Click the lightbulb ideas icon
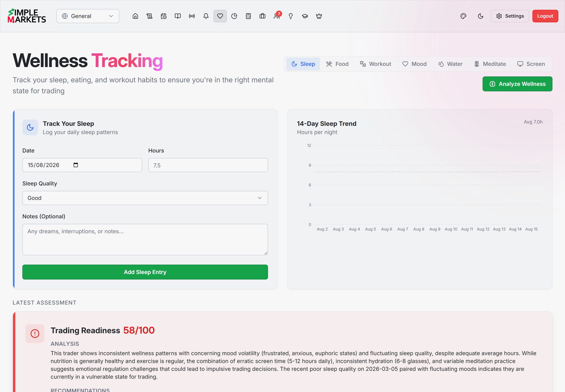 pos(291,16)
